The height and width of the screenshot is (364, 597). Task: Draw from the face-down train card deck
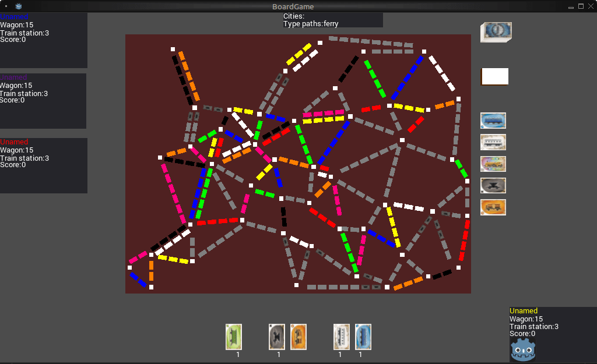(496, 32)
